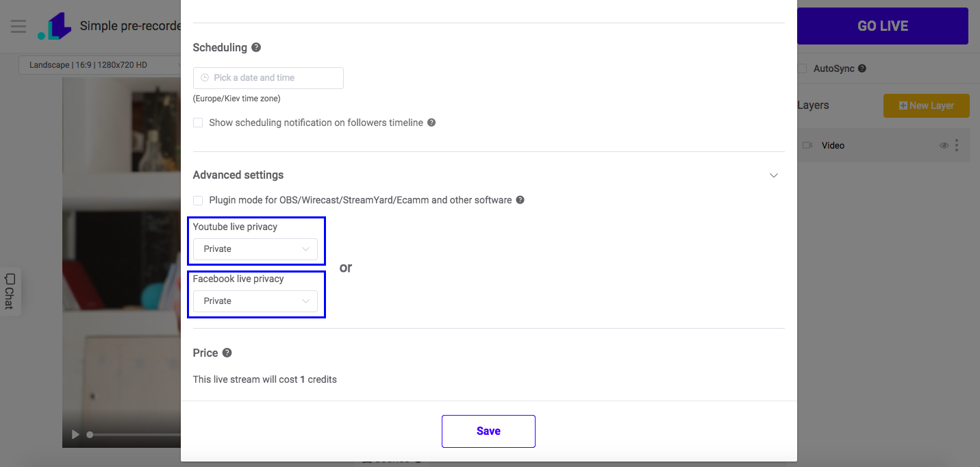The image size is (980, 467).
Task: Click the Scheduling help question icon
Action: [256, 47]
